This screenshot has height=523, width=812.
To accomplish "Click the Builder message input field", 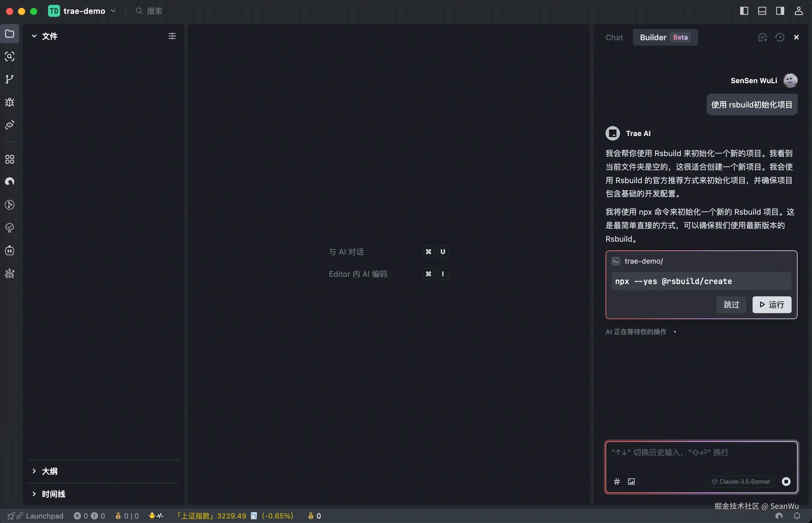I will (699, 457).
